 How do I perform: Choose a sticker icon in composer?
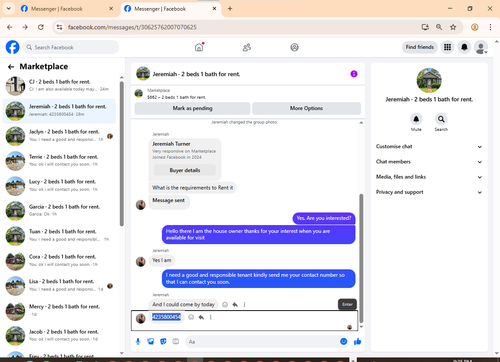click(x=163, y=341)
